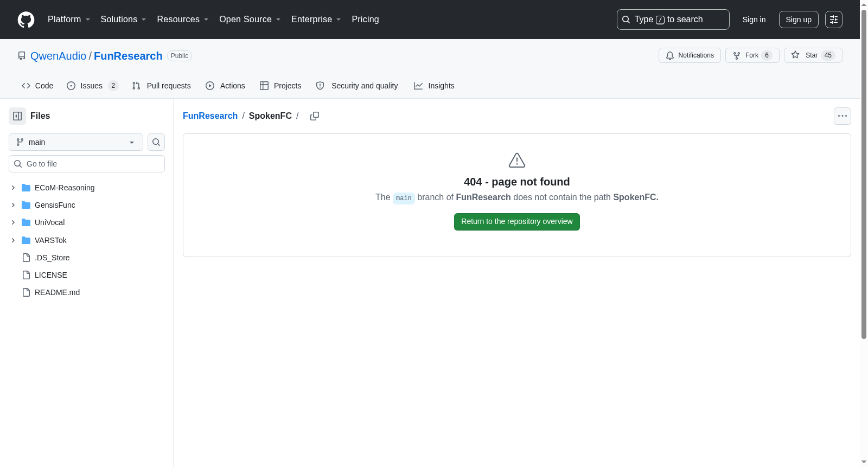The height and width of the screenshot is (467, 868).
Task: Expand the ECoM-Reasoning folder chevron
Action: [x=13, y=188]
